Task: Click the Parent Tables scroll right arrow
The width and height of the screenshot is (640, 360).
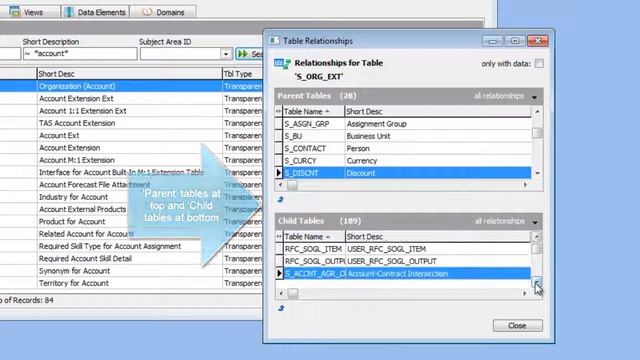Action: [x=525, y=185]
